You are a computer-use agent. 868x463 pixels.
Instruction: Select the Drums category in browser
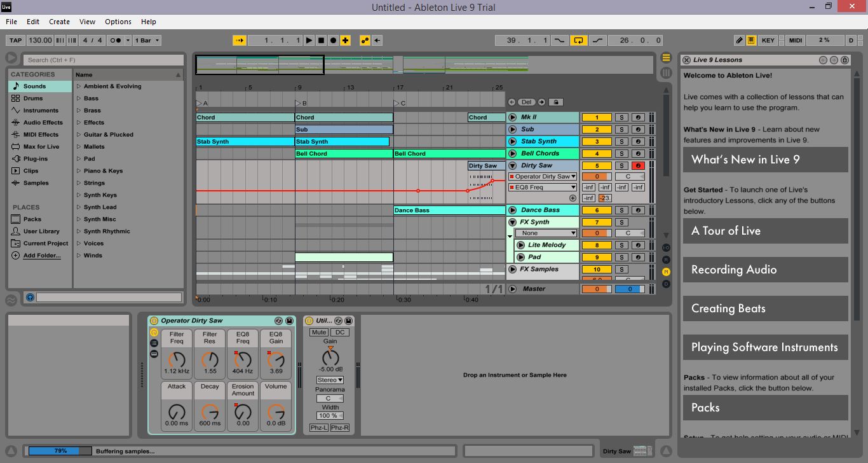(40, 99)
